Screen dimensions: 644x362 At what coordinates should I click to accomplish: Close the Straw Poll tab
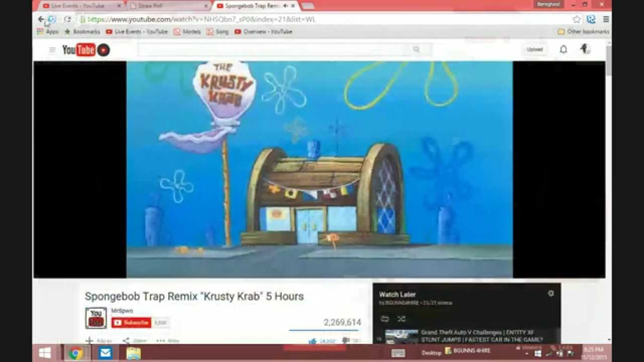click(x=206, y=6)
